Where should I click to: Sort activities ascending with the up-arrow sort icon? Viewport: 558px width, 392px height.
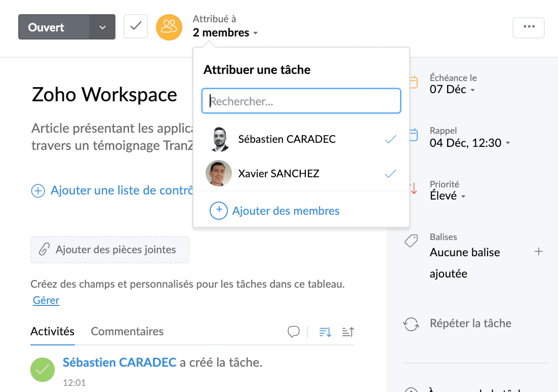click(348, 332)
